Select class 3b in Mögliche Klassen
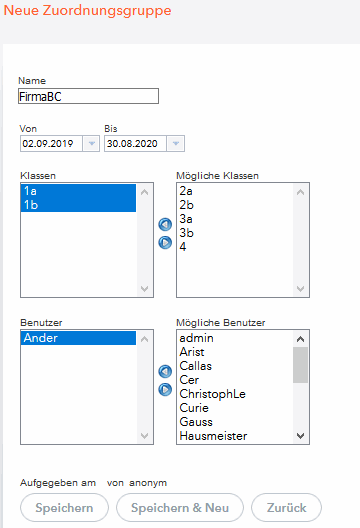The height and width of the screenshot is (528, 360). (235, 233)
